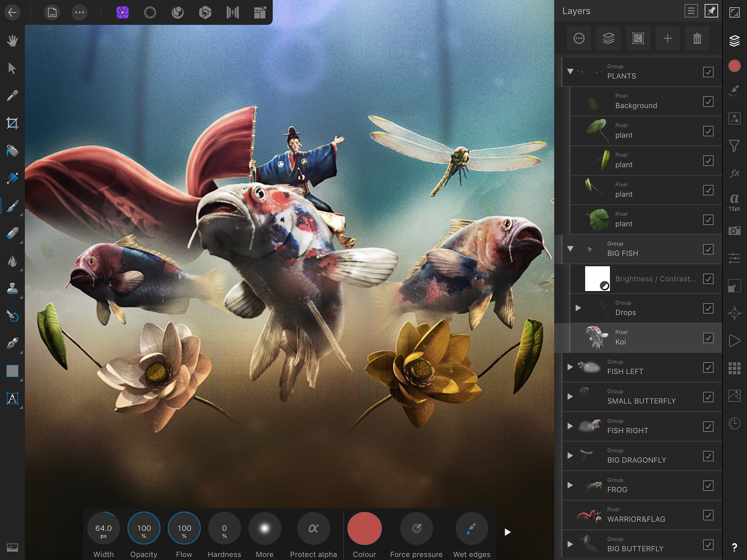Tap the back arrow to exit document

12,12
